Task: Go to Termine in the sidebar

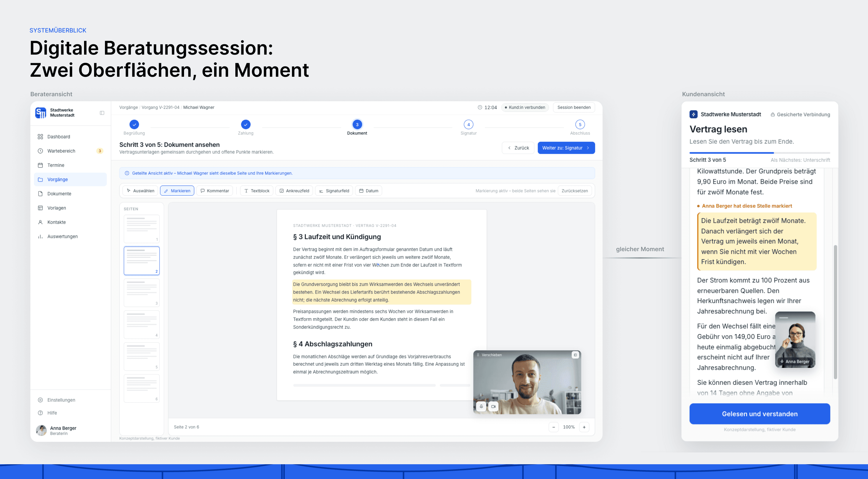Action: click(x=70, y=165)
